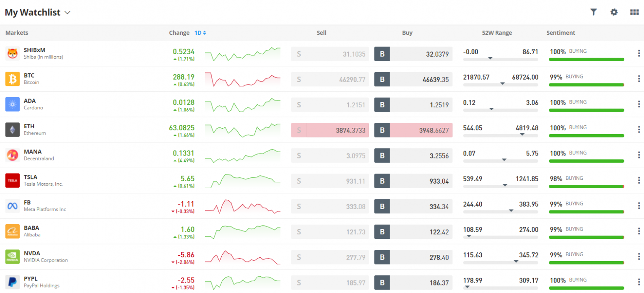Click the PayPal logo icon
This screenshot has width=644, height=293.
pyautogui.click(x=12, y=282)
